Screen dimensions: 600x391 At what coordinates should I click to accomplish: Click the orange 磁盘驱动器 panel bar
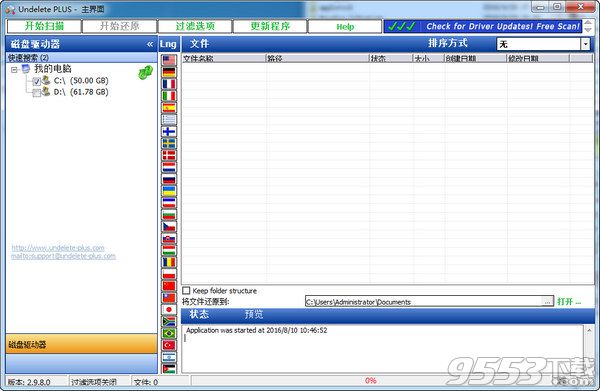(x=81, y=344)
